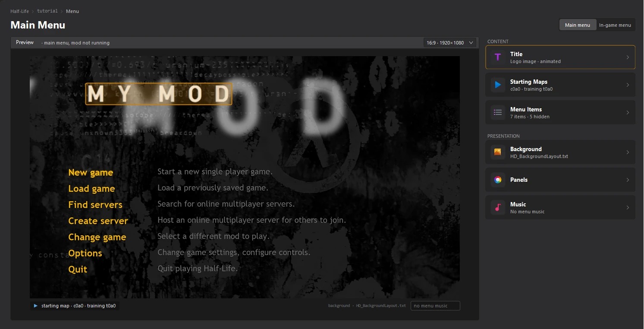
Task: Click 'Select a different mod to play.' text
Action: 213,236
